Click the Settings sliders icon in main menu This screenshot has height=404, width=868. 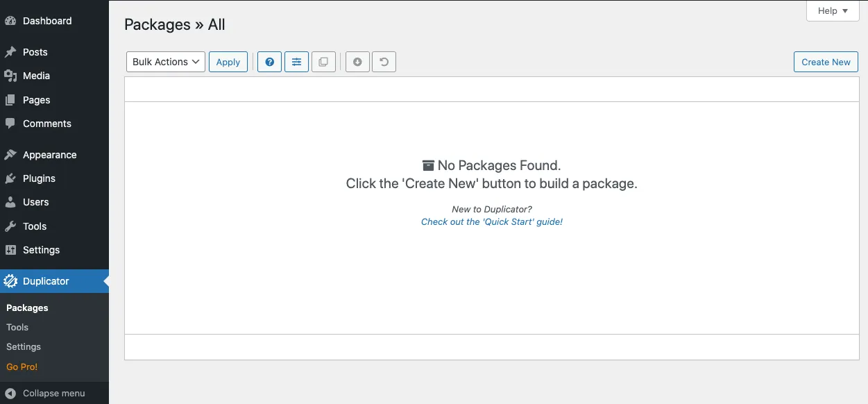tap(10, 250)
